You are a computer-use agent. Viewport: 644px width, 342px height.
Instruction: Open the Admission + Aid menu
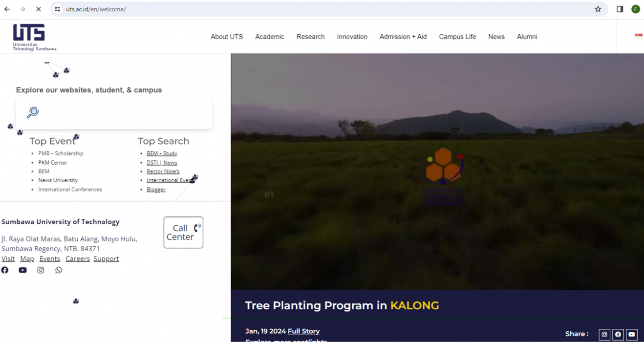coord(403,37)
